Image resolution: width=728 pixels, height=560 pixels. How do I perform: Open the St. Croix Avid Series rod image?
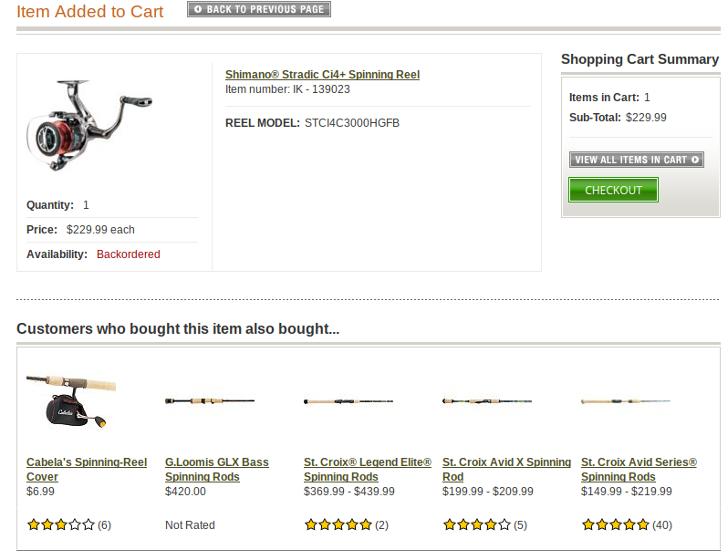click(626, 401)
